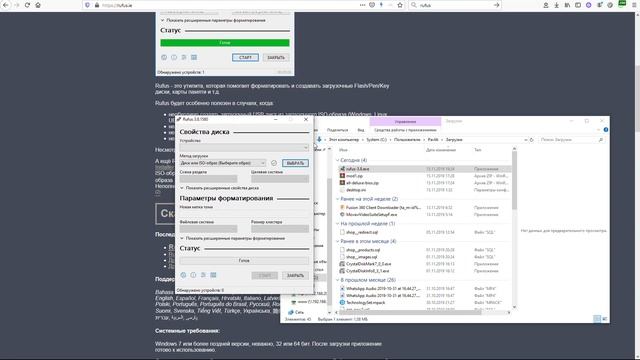The image size is (640, 360).
Task: Open the Boot selection dropdown in Rufus
Action: pos(223,163)
